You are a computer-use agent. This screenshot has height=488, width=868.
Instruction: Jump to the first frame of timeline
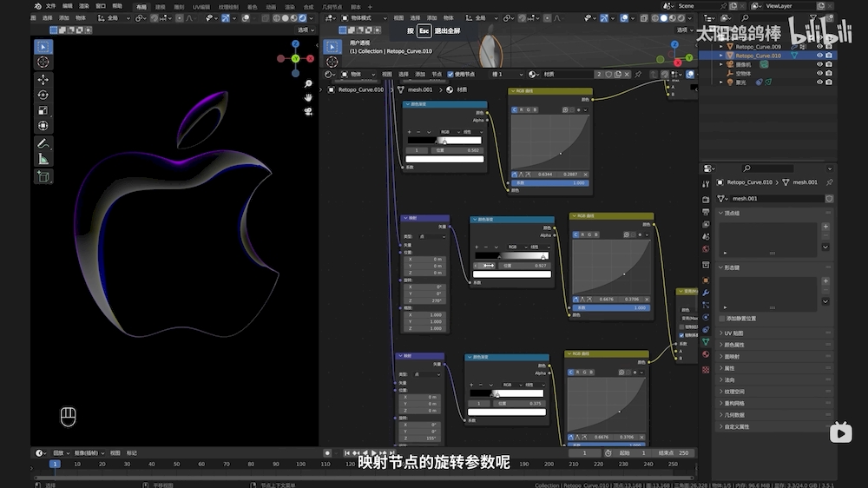pyautogui.click(x=347, y=453)
